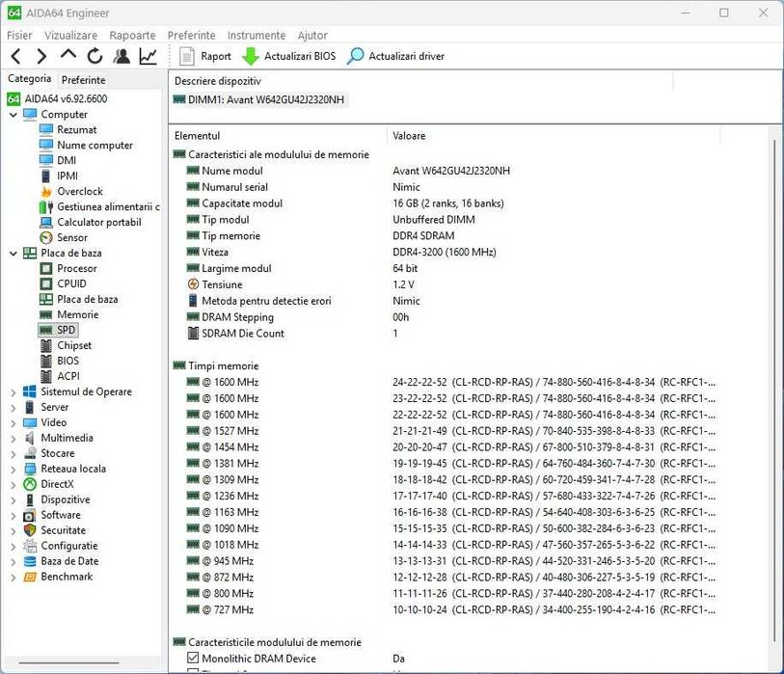Go back with the left arrow icon
The width and height of the screenshot is (784, 674).
tap(16, 56)
